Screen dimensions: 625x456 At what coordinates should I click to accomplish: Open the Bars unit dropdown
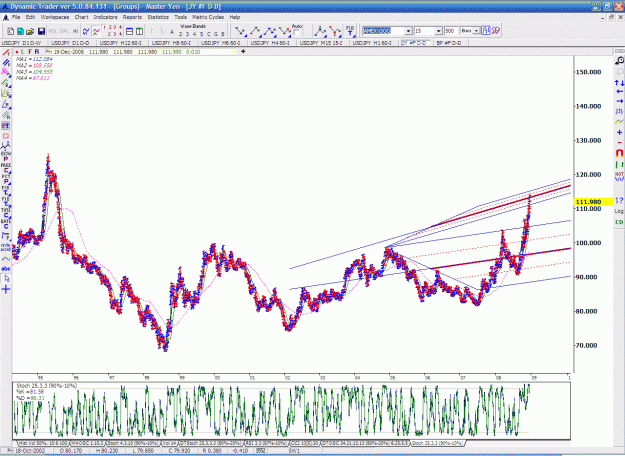[x=476, y=31]
